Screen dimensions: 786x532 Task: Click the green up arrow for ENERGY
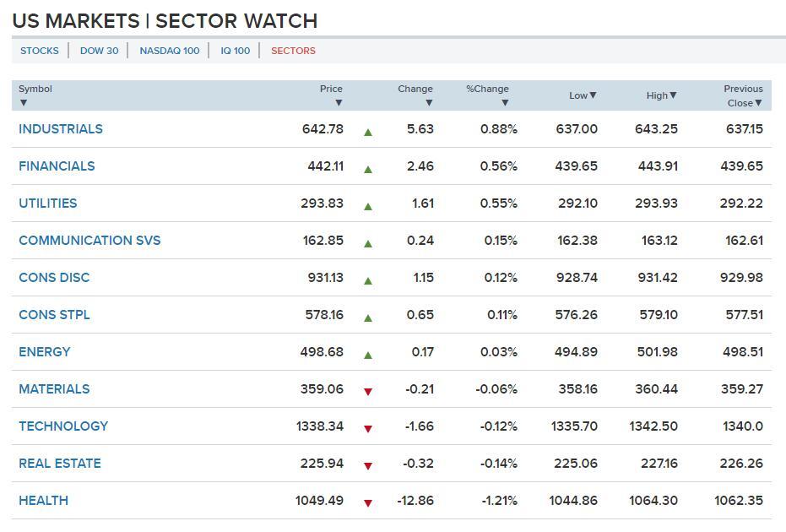pyautogui.click(x=368, y=355)
